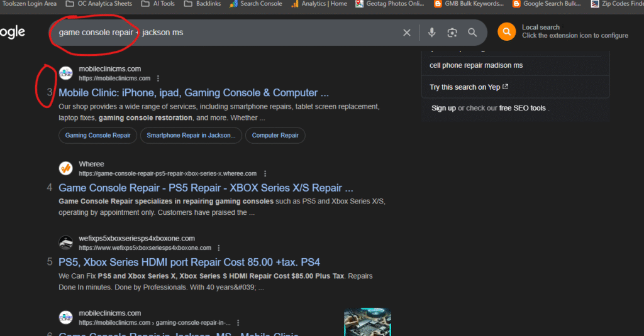644x336 pixels.
Task: Start voice search with microphone icon
Action: (x=431, y=33)
